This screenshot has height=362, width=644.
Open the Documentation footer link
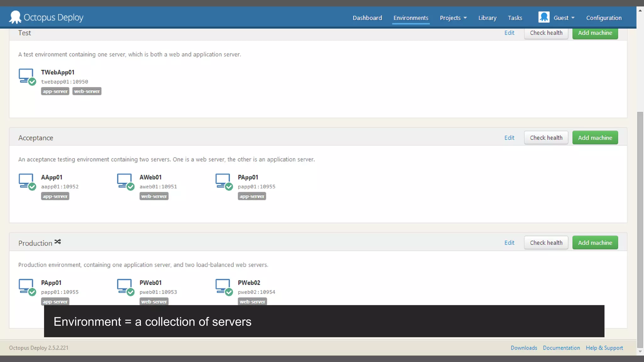click(x=561, y=348)
